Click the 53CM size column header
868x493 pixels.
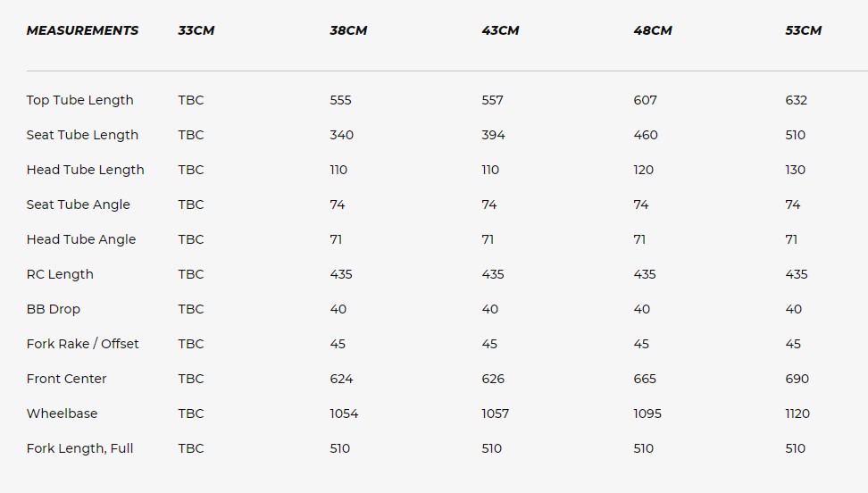point(803,30)
